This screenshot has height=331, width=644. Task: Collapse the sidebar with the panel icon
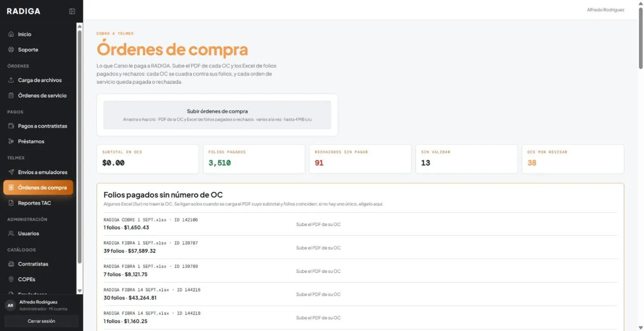pos(72,11)
